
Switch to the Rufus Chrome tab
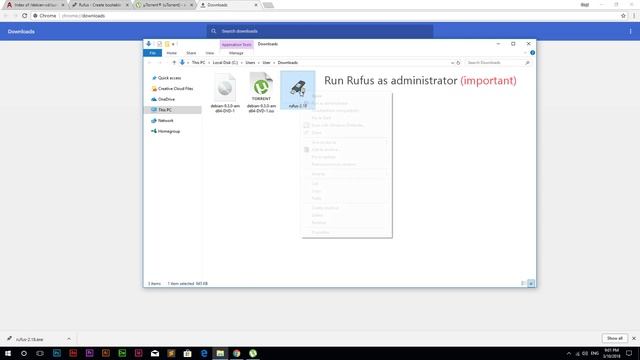pos(100,5)
